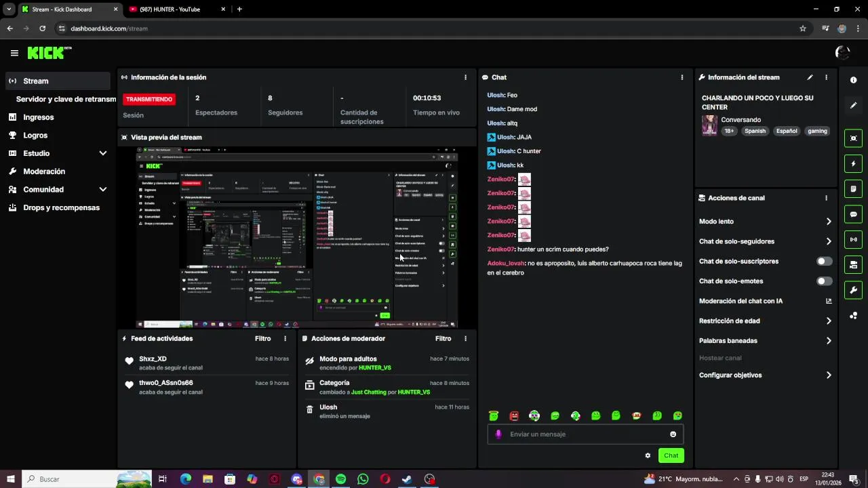Image resolution: width=868 pixels, height=488 pixels.
Task: Open the Acciones de moderador three-dot menu
Action: point(465,338)
